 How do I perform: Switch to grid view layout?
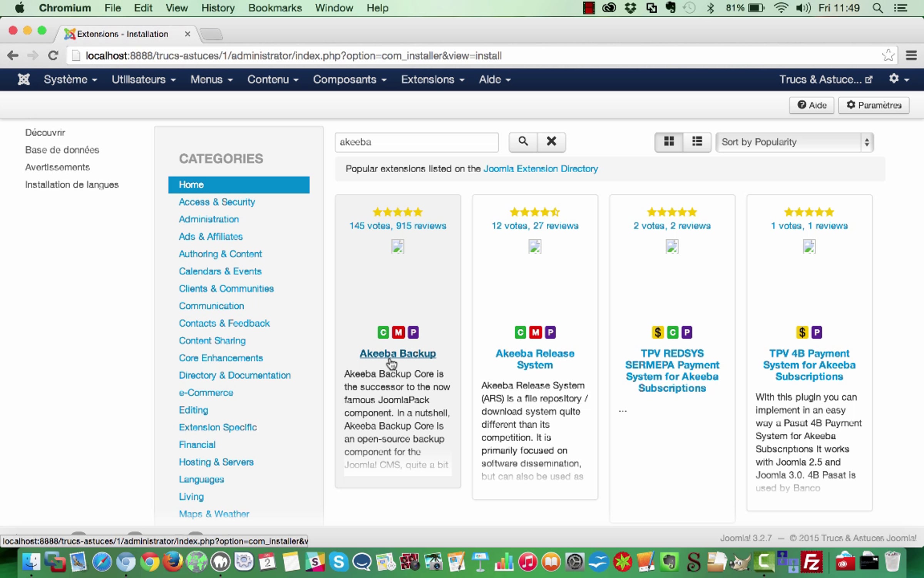pos(669,142)
